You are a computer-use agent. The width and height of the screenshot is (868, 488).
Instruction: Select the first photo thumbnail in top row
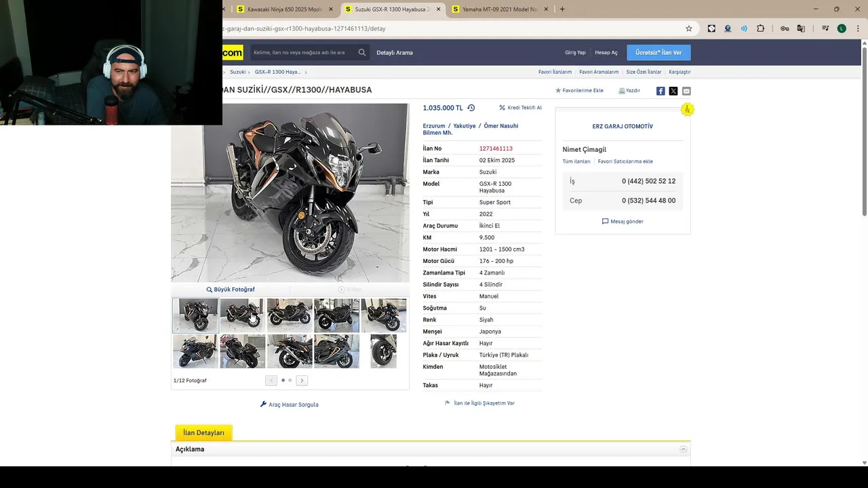195,315
